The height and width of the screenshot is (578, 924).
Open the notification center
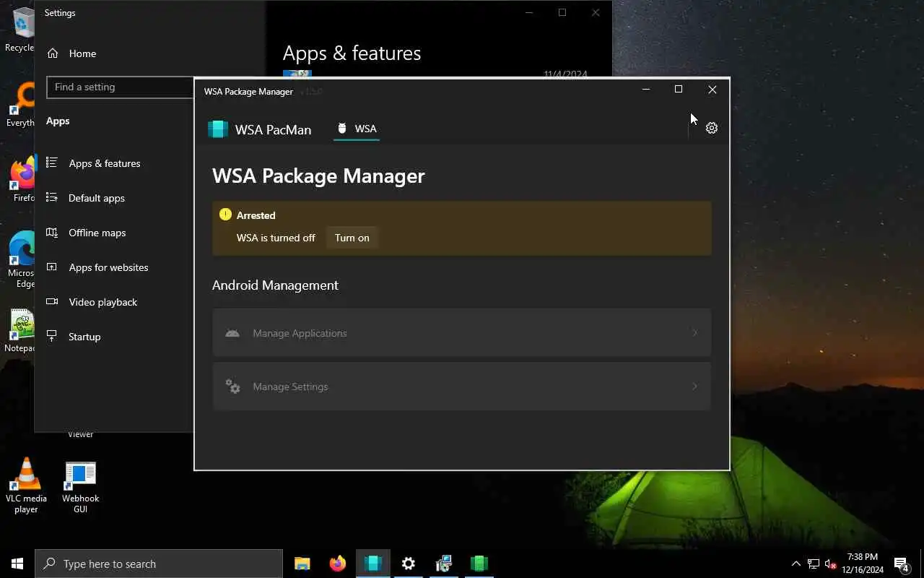902,564
